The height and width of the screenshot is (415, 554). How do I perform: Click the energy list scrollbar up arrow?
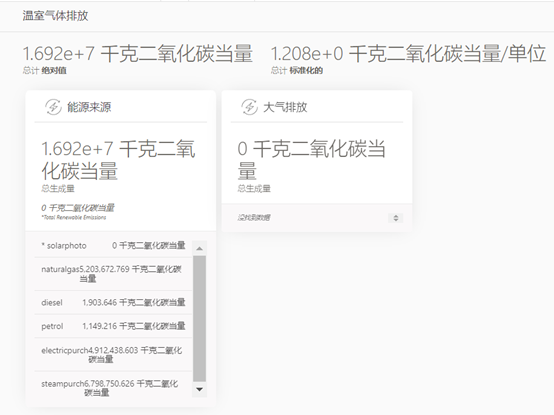[x=199, y=249]
